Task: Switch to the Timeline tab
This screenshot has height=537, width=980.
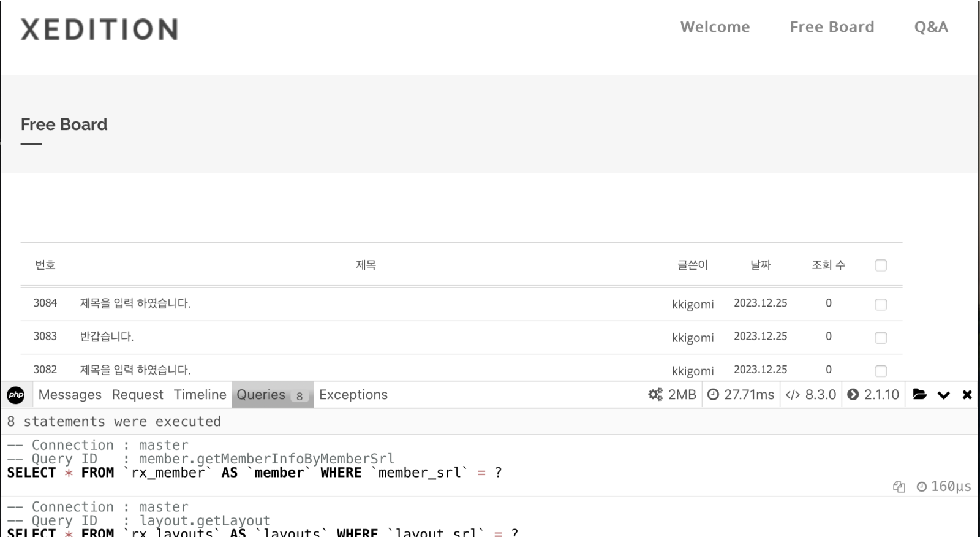Action: [x=200, y=395]
